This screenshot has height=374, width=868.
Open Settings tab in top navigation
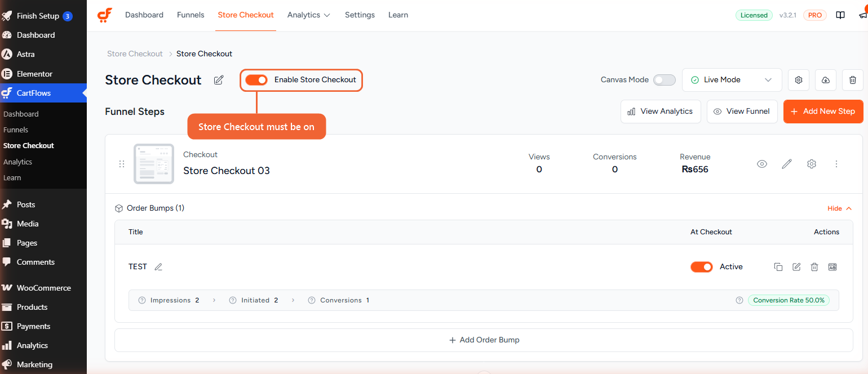[x=360, y=15]
